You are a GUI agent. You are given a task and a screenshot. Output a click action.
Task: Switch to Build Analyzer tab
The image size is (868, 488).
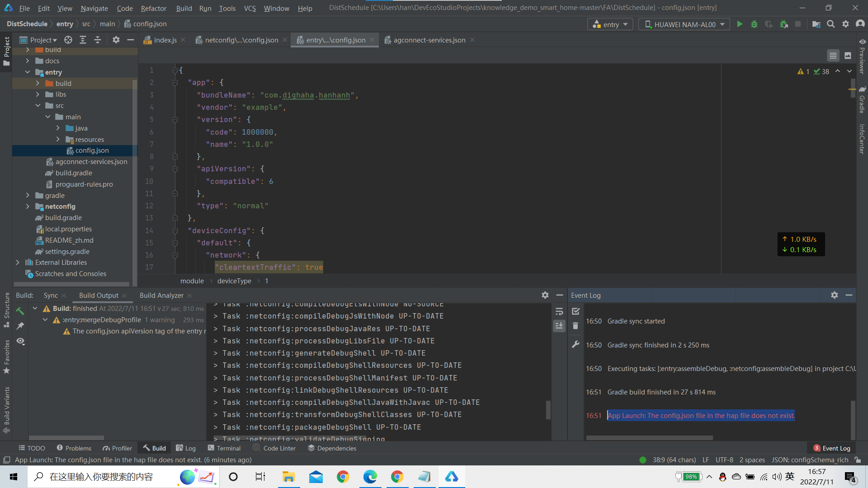click(161, 296)
